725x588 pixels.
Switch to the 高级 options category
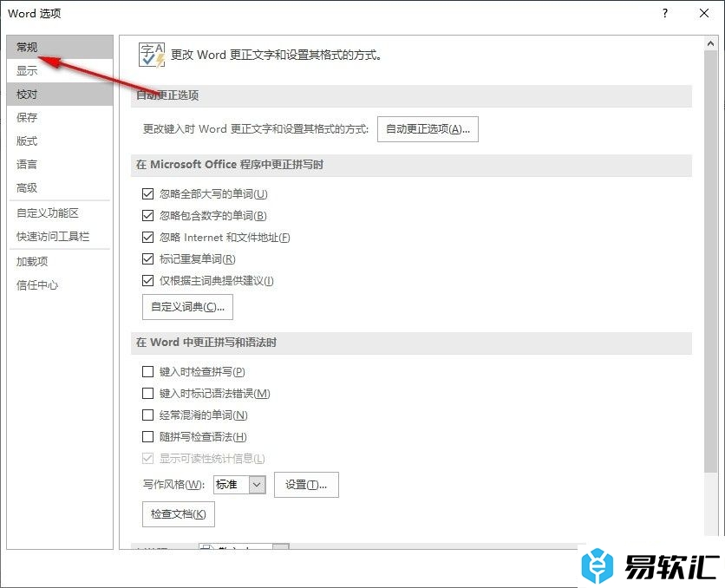(60, 187)
